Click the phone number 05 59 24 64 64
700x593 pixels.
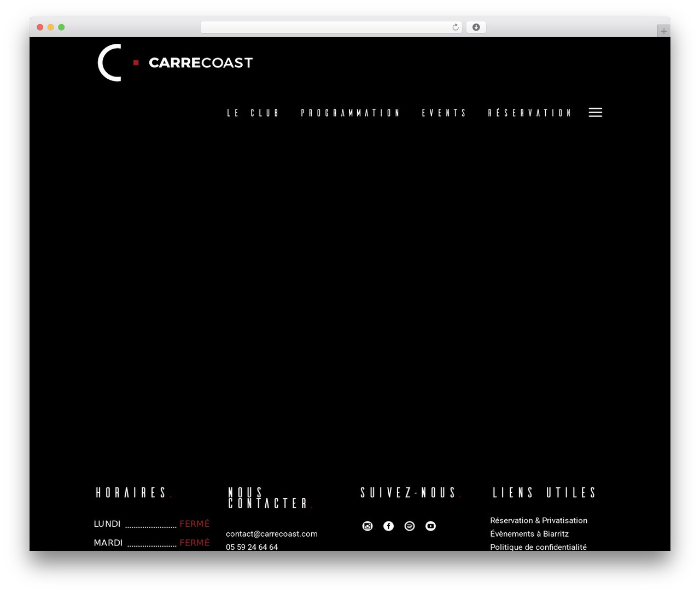[x=252, y=547]
